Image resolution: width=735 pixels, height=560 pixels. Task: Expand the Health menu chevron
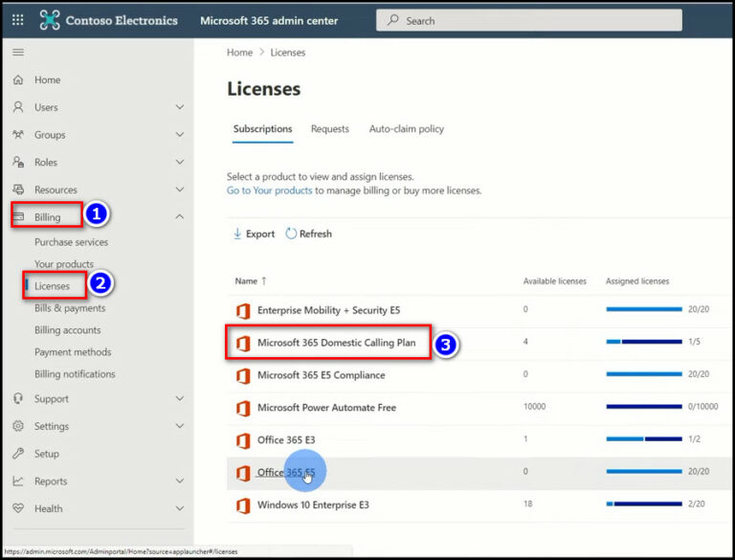[180, 508]
